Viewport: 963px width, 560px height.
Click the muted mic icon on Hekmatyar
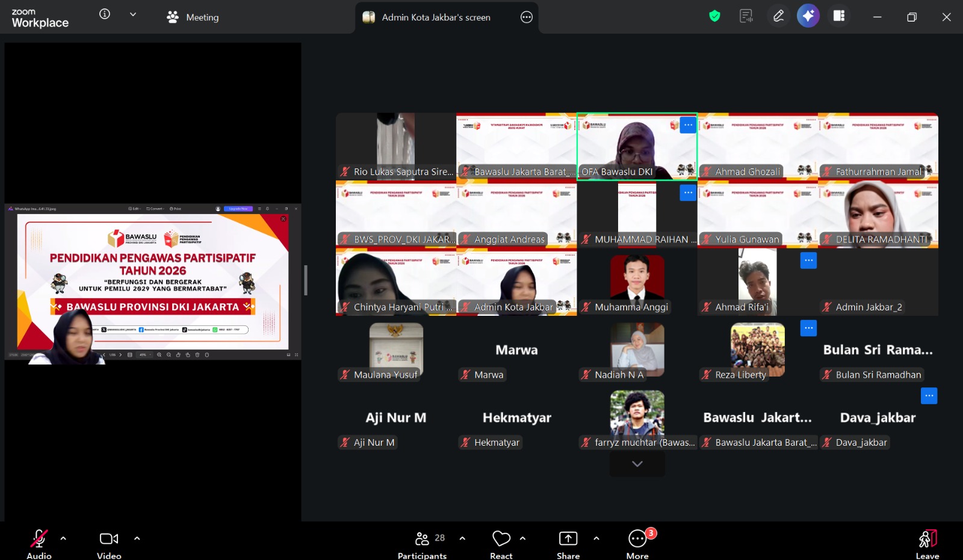click(465, 442)
